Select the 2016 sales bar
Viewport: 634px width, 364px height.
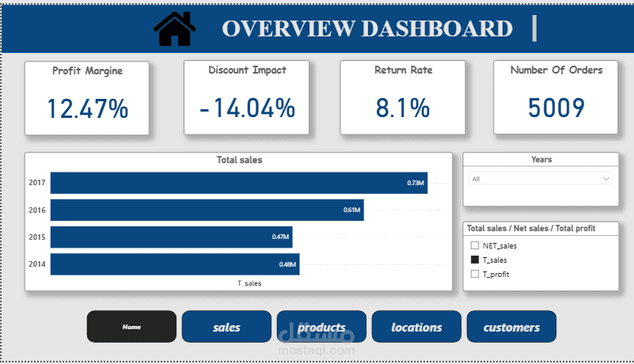(x=207, y=210)
